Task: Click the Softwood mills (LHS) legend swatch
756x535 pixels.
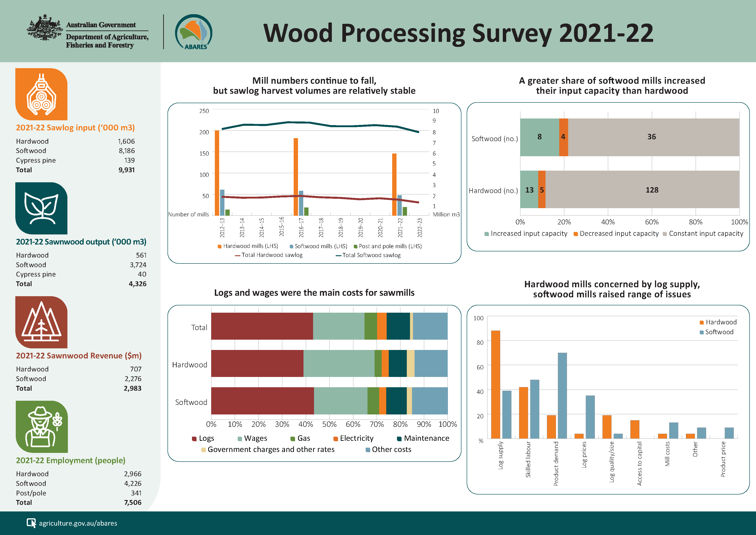Action: 291,247
